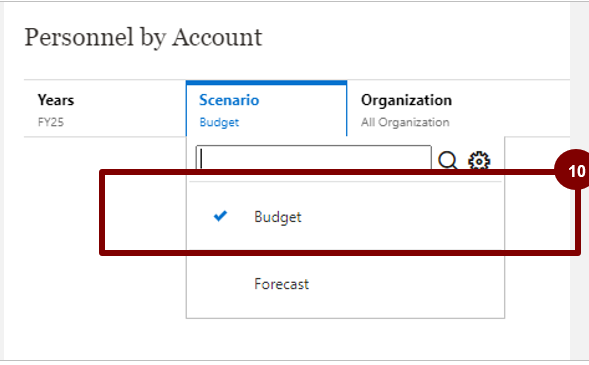The image size is (589, 365).
Task: Click the Personnel by Account heading
Action: (x=143, y=38)
